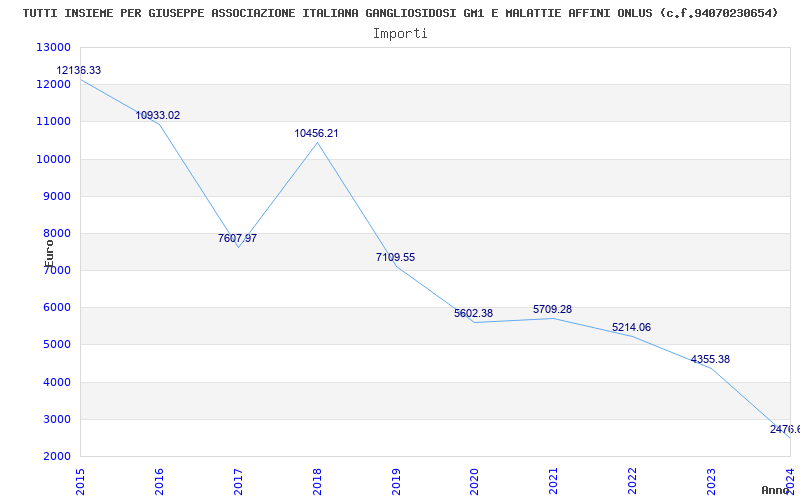800x500 pixels.
Task: Click x-axis year 2015
Action: [80, 481]
